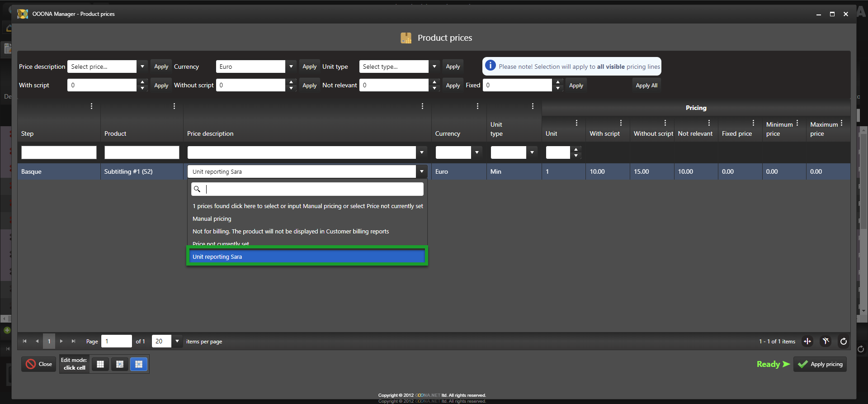The height and width of the screenshot is (404, 868).
Task: Open the Unit type 'Select type...' dropdown
Action: tap(434, 67)
